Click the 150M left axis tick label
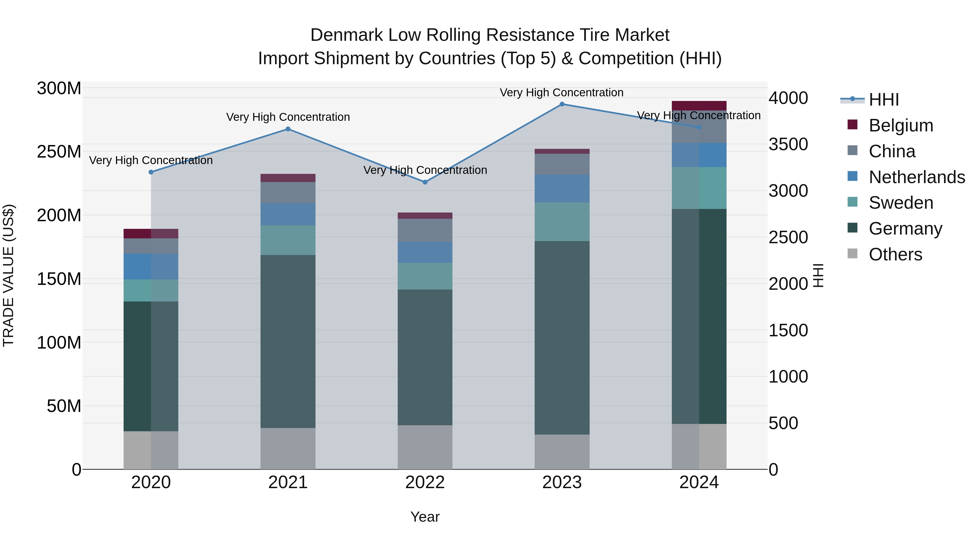 59,279
